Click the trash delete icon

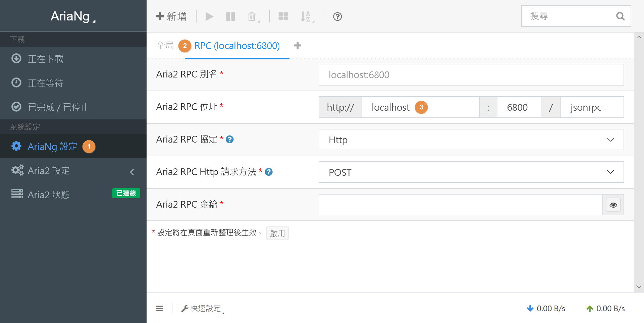coord(252,16)
